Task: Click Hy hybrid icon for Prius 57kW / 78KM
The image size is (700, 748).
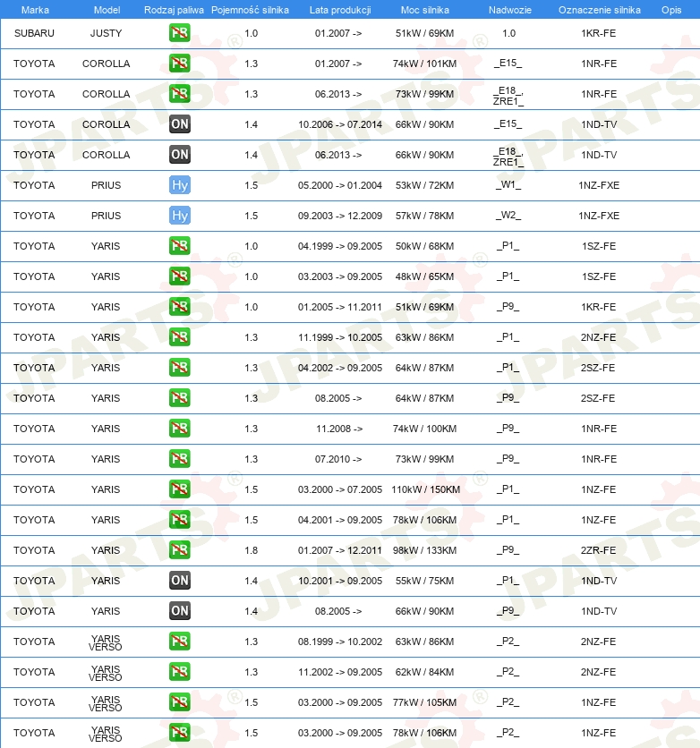Action: pos(179,216)
